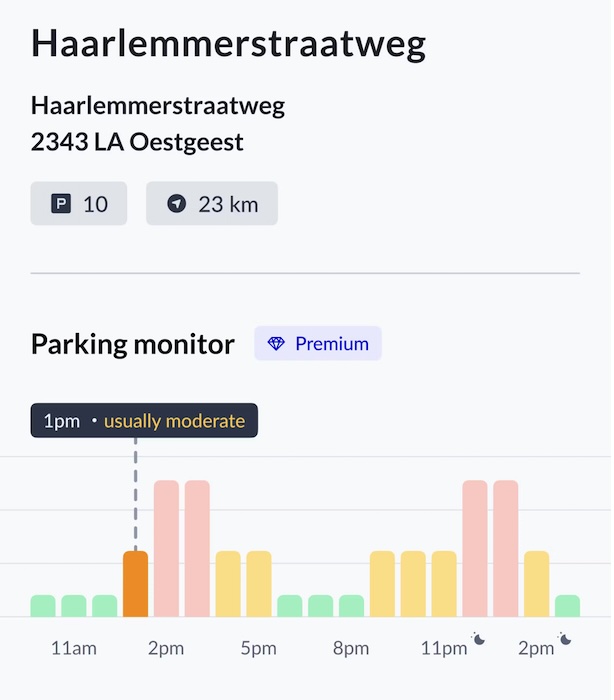Image resolution: width=614 pixels, height=700 pixels.
Task: Click the "2343 LA Oestgeest" address line
Action: coord(137,142)
